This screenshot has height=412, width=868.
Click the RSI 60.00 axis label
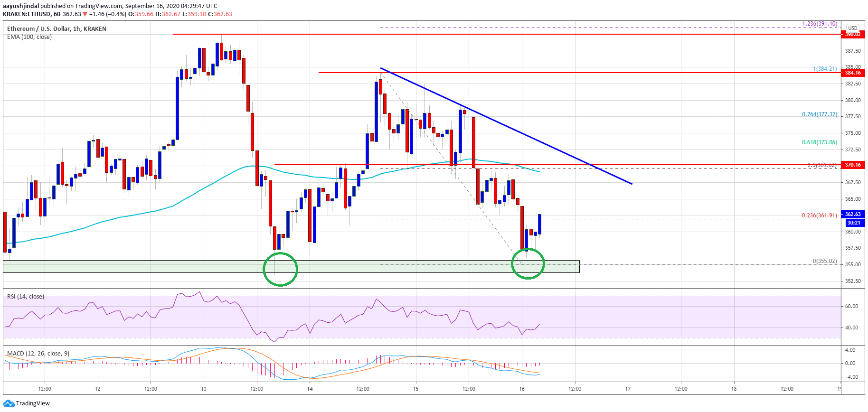click(851, 306)
